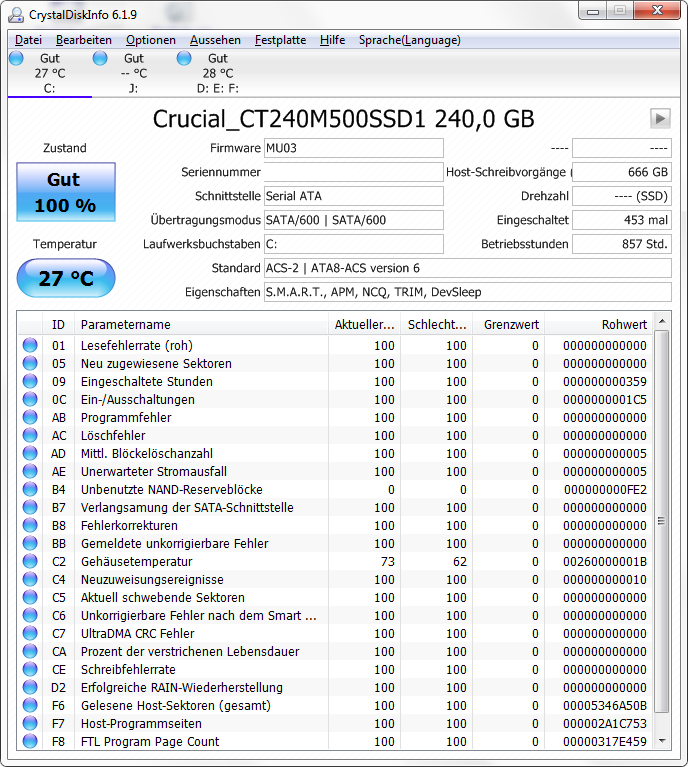The width and height of the screenshot is (688, 767).
Task: Click raw value 00260000001B
Action: 605,562
